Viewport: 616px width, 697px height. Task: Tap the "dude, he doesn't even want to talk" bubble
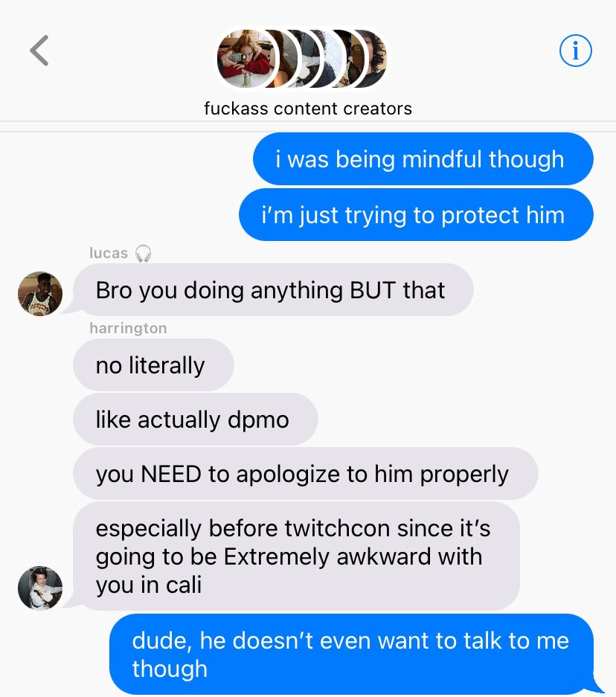(x=352, y=655)
